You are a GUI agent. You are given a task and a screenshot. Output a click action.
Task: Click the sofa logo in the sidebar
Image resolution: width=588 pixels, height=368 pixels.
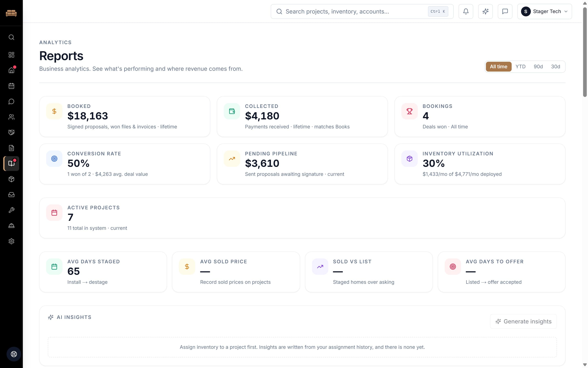point(11,13)
